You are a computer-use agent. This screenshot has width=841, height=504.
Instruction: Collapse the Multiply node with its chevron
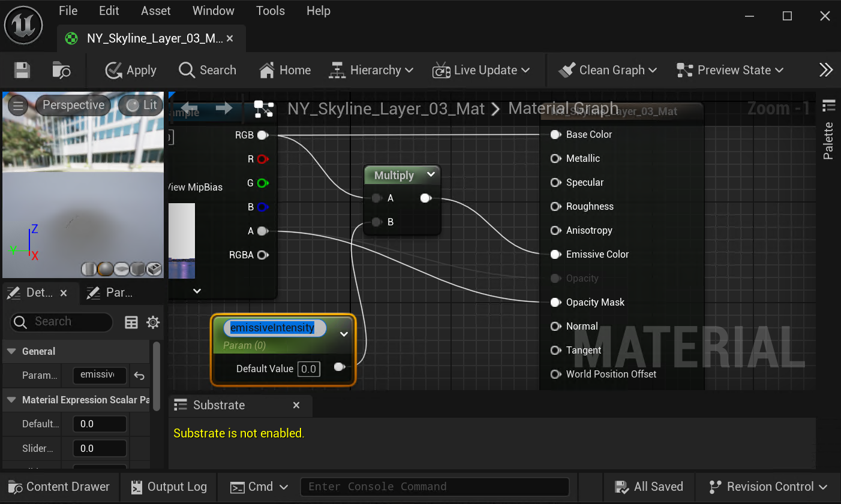431,174
